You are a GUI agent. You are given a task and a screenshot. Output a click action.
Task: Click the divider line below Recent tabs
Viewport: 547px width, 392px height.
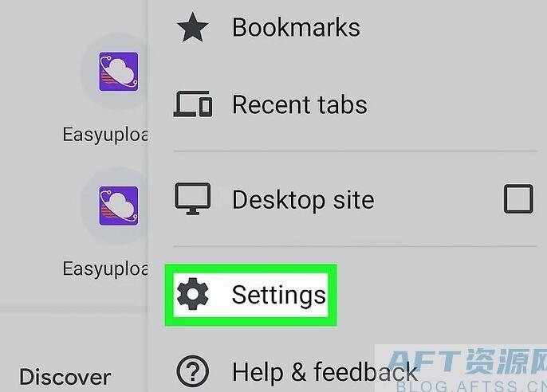point(355,151)
